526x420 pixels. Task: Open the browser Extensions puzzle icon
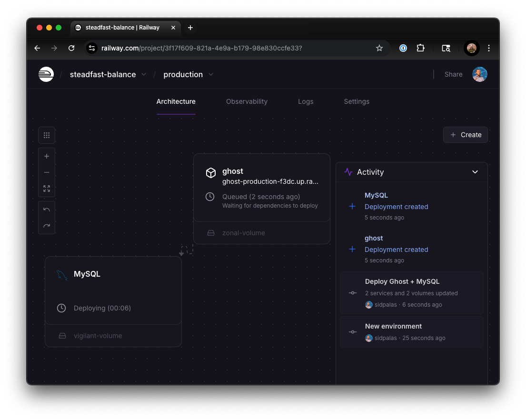(x=421, y=48)
